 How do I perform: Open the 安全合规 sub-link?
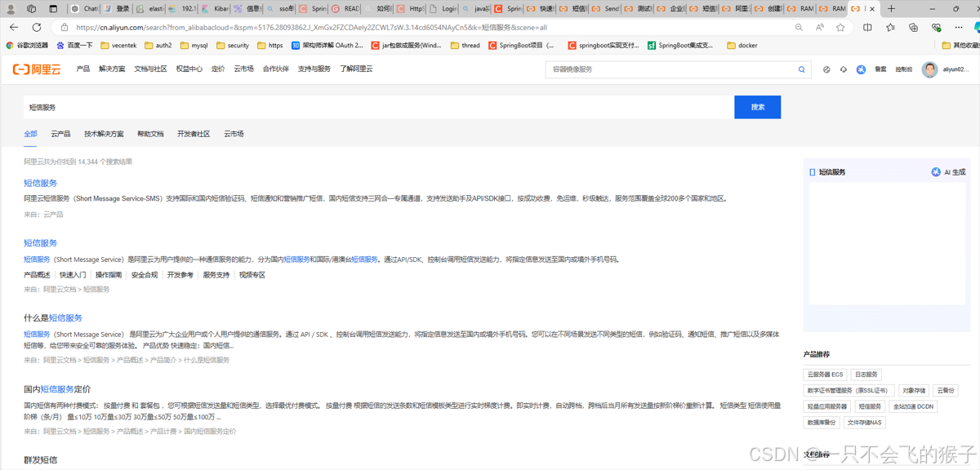pos(145,275)
